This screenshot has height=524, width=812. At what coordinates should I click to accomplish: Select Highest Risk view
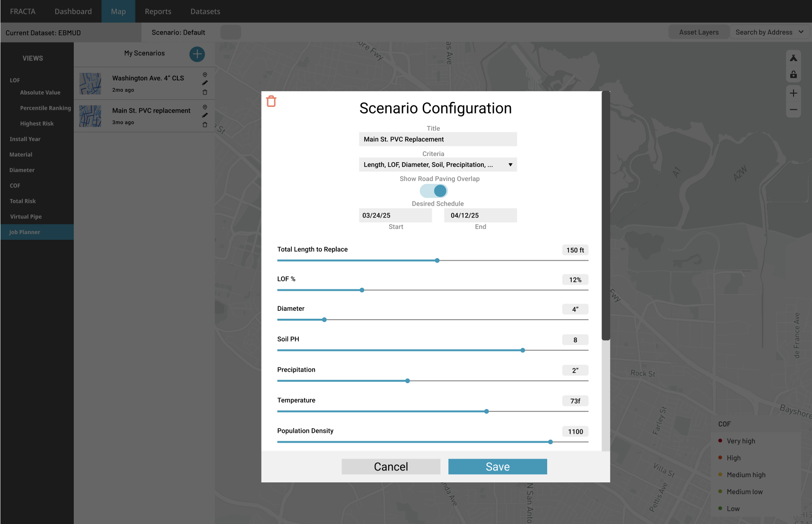(x=37, y=124)
